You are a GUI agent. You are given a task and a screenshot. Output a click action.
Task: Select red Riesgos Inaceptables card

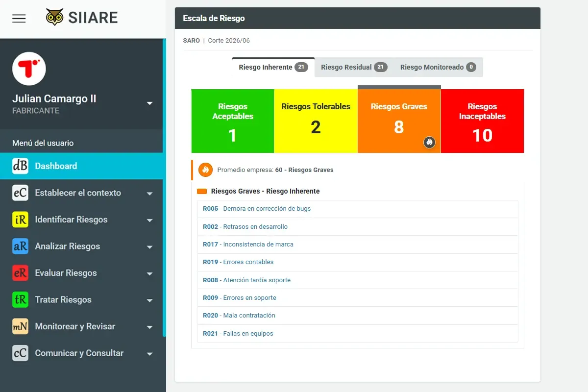(x=483, y=121)
